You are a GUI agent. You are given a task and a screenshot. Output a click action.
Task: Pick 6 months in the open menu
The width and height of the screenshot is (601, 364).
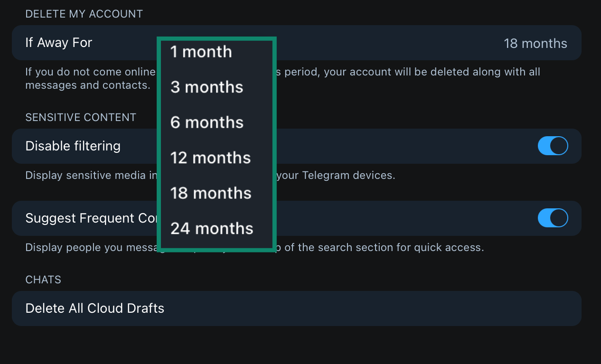pyautogui.click(x=207, y=122)
